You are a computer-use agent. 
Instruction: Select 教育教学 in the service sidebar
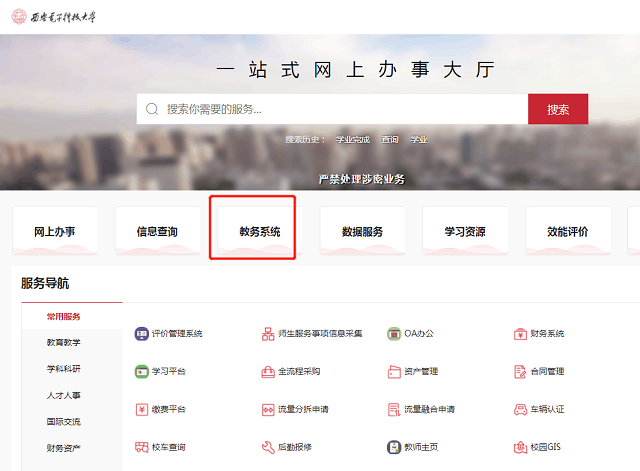click(x=63, y=342)
